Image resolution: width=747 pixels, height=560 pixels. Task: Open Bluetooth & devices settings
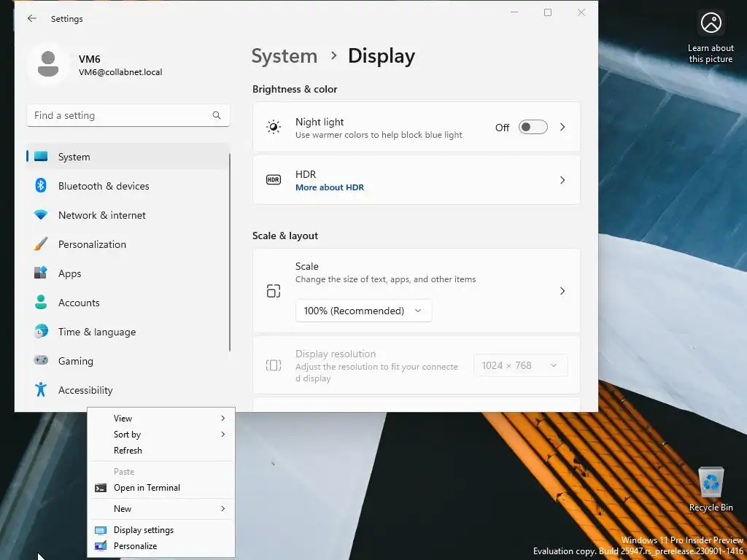pyautogui.click(x=128, y=186)
